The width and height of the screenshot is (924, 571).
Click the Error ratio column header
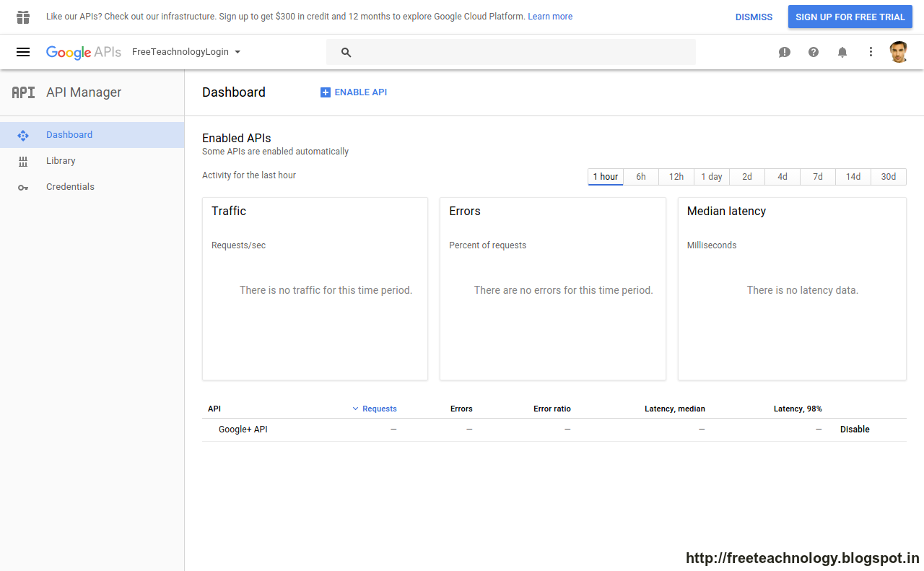pyautogui.click(x=552, y=409)
